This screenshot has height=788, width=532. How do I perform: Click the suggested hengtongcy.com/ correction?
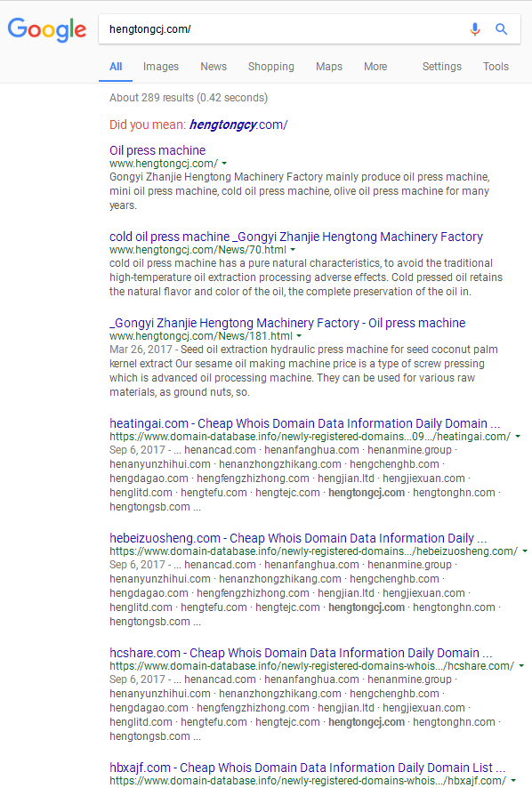(x=238, y=125)
